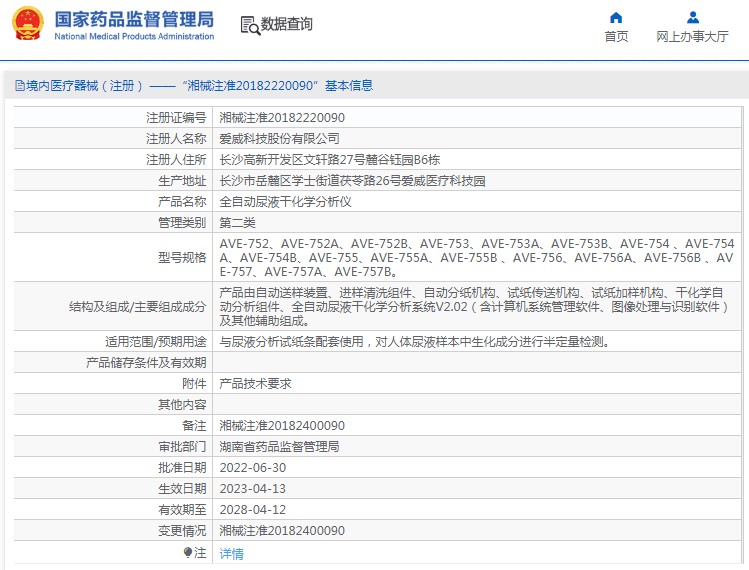Open the 首页 menu item
The image size is (749, 570).
click(x=616, y=37)
